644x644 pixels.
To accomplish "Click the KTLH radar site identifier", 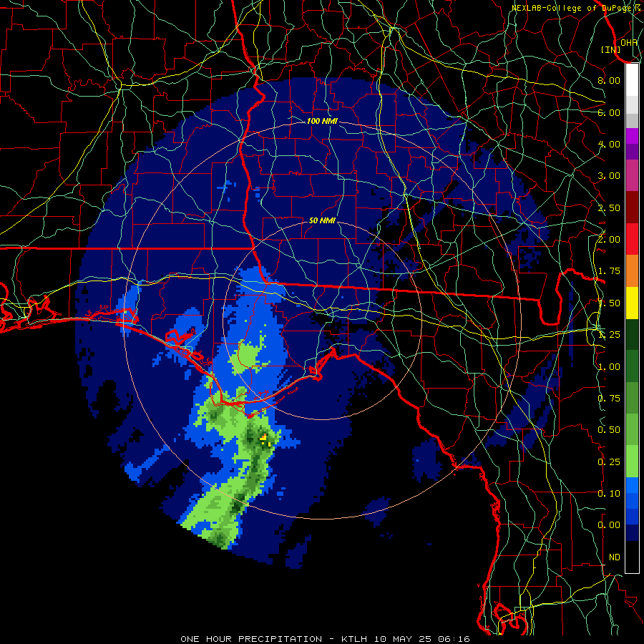I will [353, 639].
